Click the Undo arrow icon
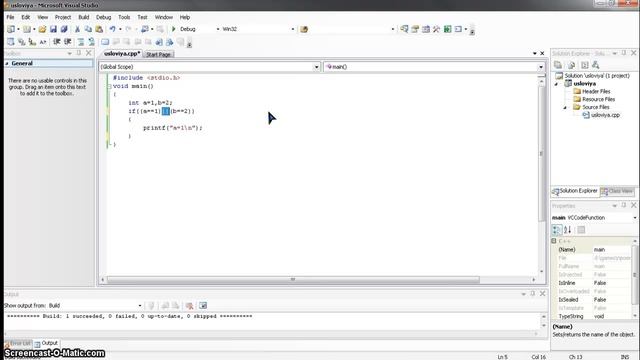 coord(112,29)
